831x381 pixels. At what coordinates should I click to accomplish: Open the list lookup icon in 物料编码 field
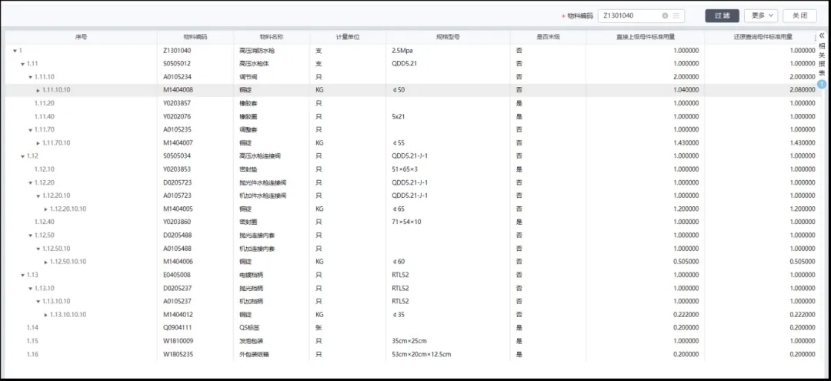[x=676, y=16]
